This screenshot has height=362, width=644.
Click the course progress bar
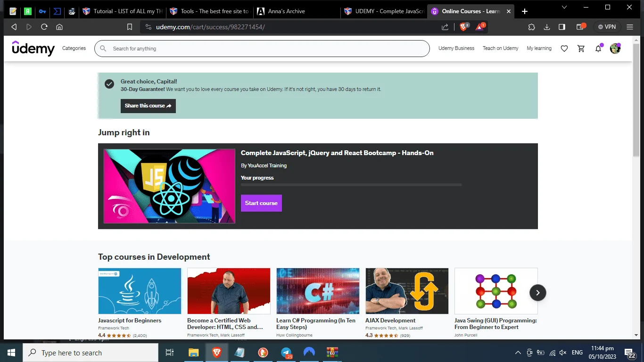point(351,185)
